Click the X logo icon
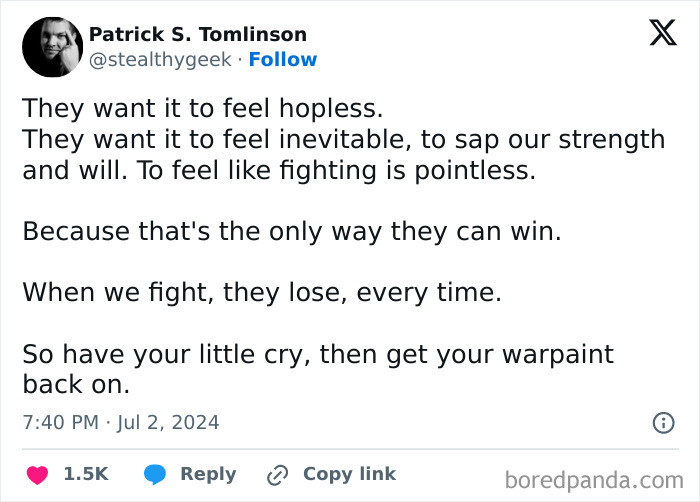Viewport: 700px width, 502px height. [x=663, y=32]
